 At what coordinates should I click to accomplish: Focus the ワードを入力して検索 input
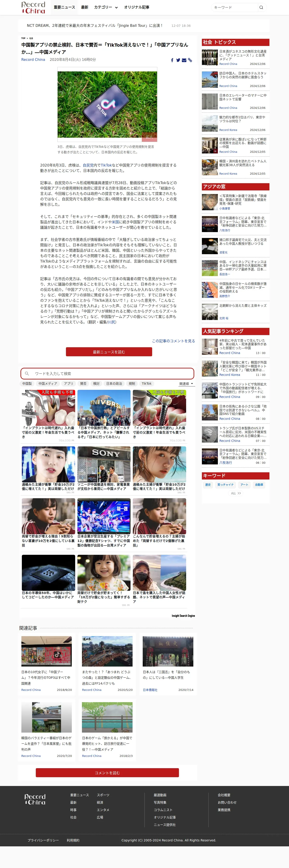107,373
